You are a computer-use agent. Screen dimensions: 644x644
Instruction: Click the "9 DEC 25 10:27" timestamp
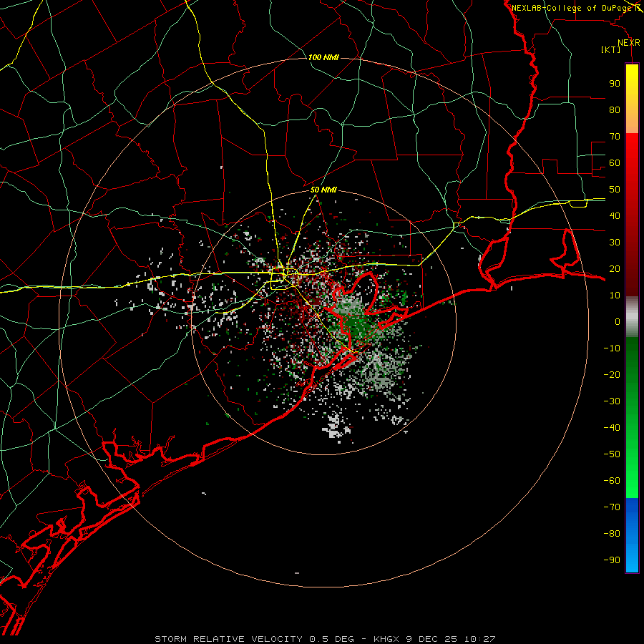pos(451,639)
